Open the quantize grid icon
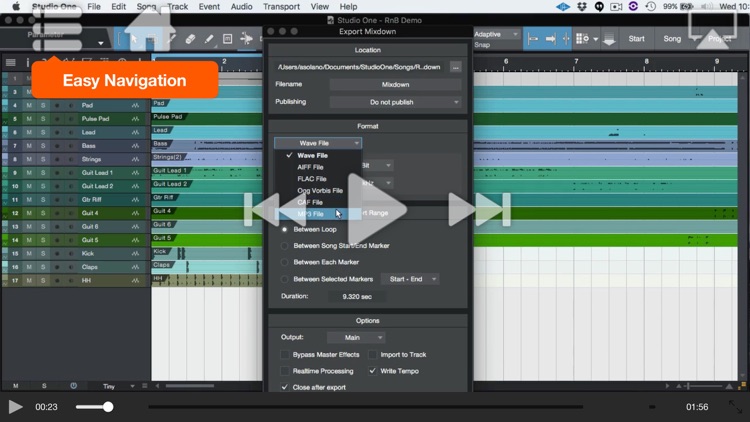Image resolution: width=750 pixels, height=422 pixels. 582,39
